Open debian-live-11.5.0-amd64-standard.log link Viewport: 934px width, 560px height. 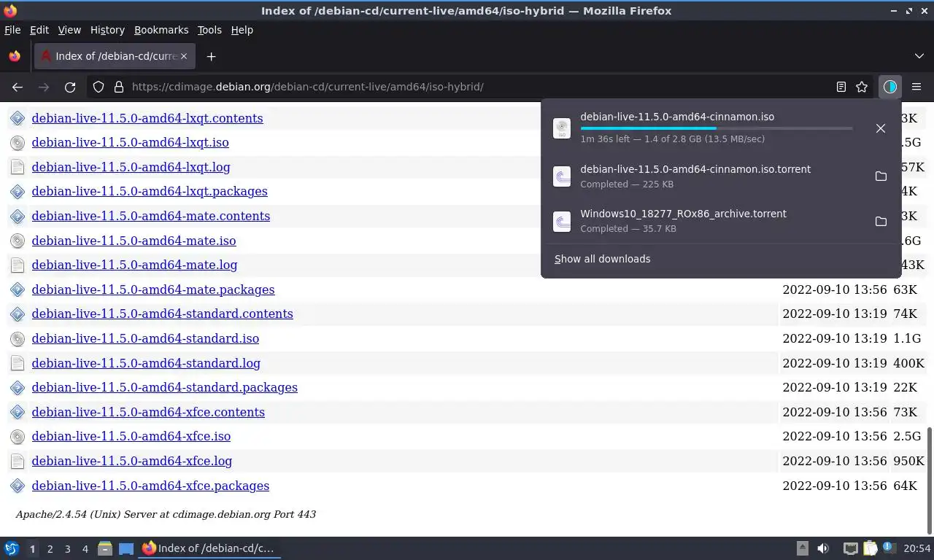coord(146,363)
